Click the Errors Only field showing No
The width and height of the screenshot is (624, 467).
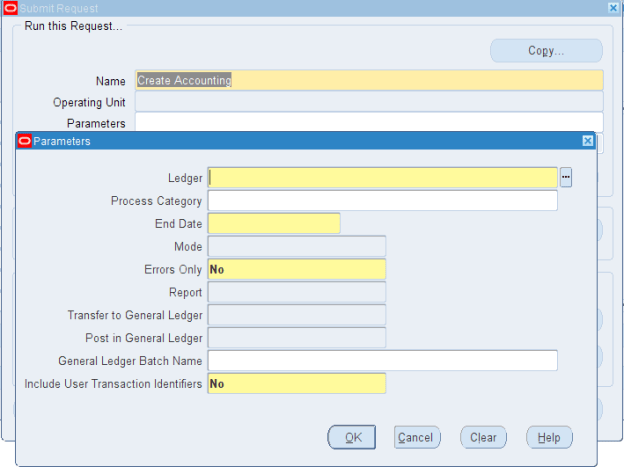click(x=296, y=270)
